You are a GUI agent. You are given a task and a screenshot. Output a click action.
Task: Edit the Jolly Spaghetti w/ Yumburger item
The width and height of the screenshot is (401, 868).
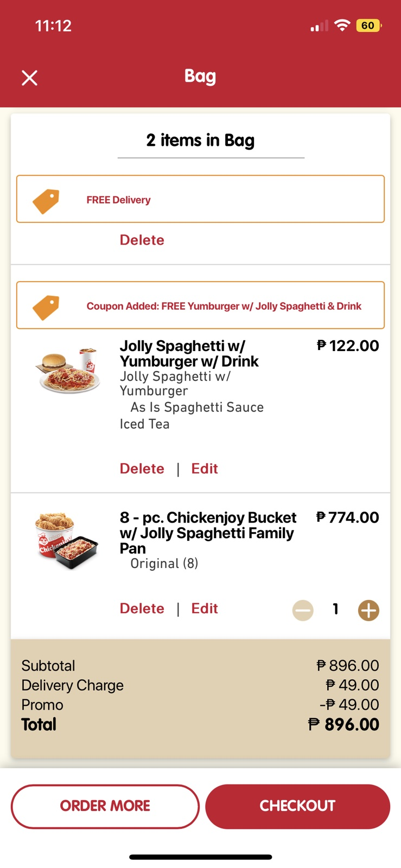click(x=205, y=469)
